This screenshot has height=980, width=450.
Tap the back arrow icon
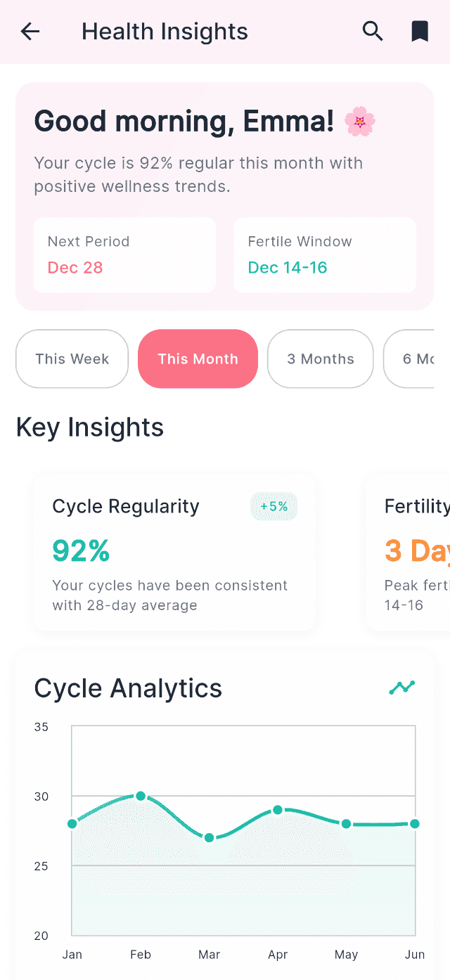(x=30, y=32)
